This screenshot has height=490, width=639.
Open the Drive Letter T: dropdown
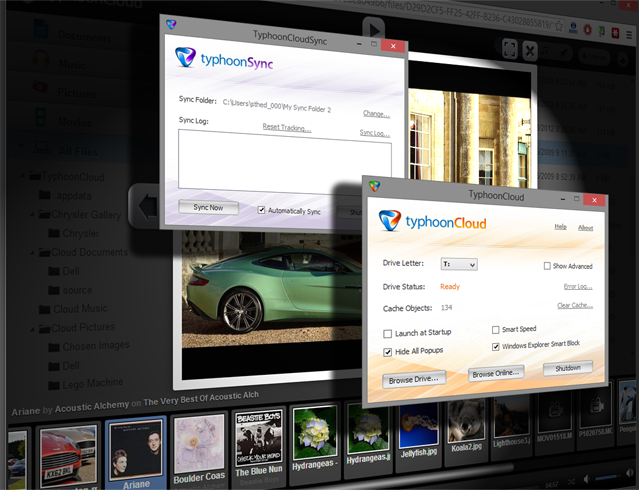coord(459,264)
